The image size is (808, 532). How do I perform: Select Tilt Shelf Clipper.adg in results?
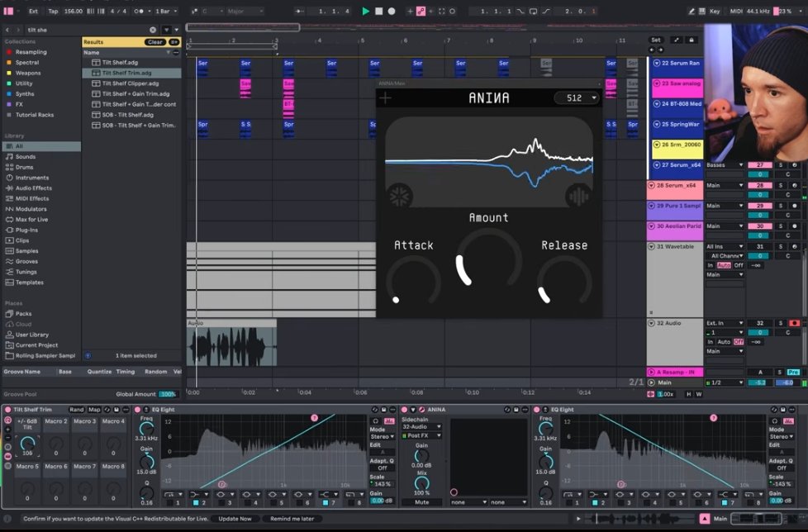131,83
